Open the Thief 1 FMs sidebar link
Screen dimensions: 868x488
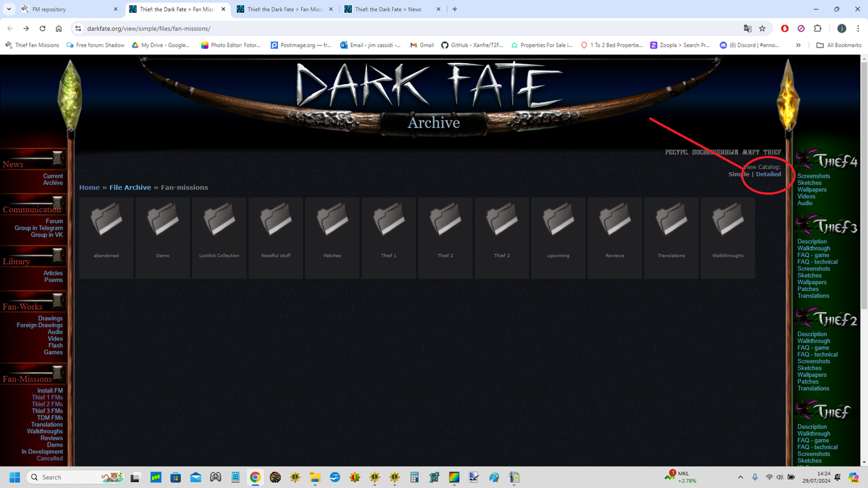click(47, 398)
